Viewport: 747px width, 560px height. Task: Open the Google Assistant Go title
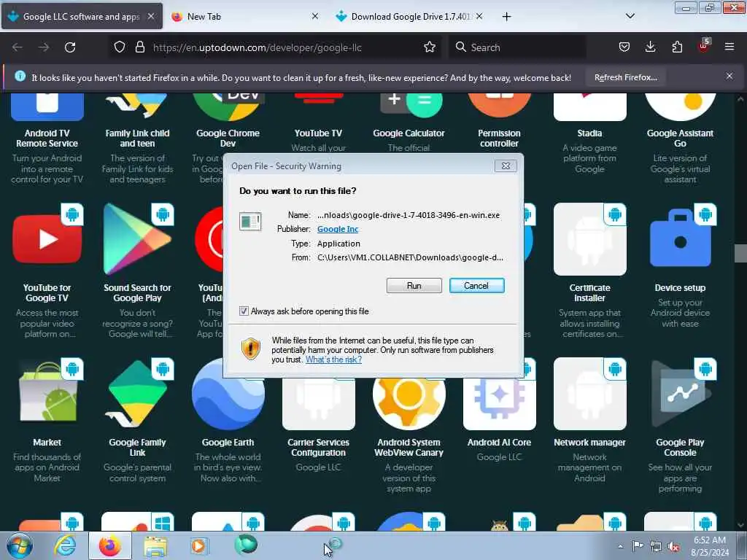pyautogui.click(x=681, y=138)
